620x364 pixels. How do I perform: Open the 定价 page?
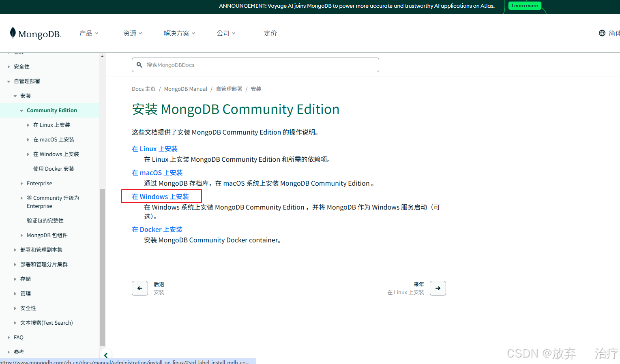[270, 33]
